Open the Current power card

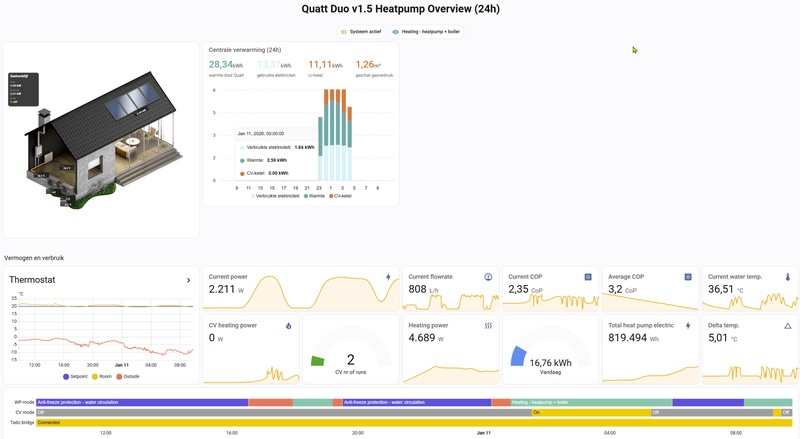pos(301,288)
